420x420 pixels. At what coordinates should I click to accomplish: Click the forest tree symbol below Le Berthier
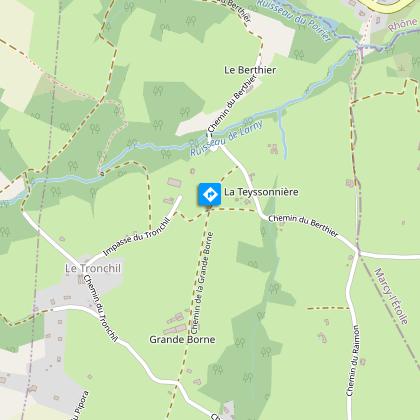pos(185,112)
